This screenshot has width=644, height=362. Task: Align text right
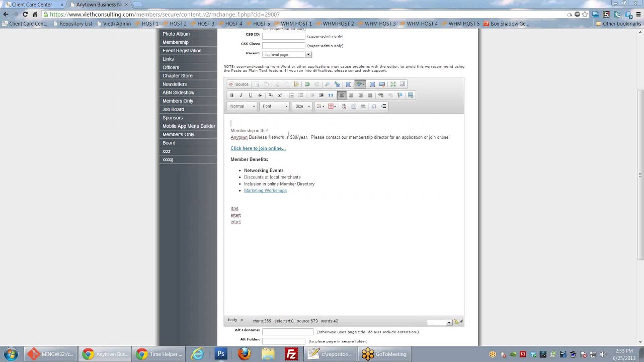pos(361,95)
